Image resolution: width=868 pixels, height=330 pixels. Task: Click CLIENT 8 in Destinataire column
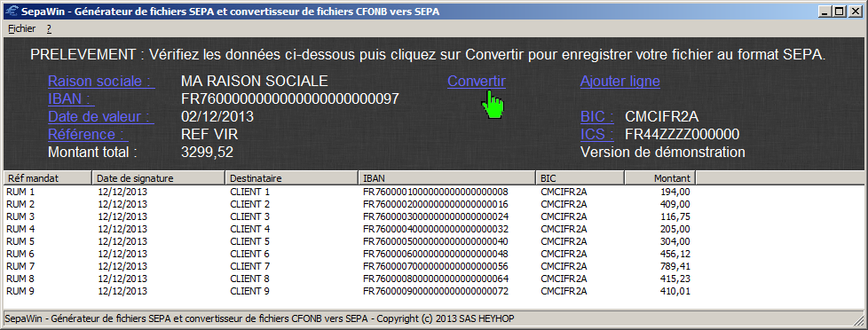coord(249,279)
